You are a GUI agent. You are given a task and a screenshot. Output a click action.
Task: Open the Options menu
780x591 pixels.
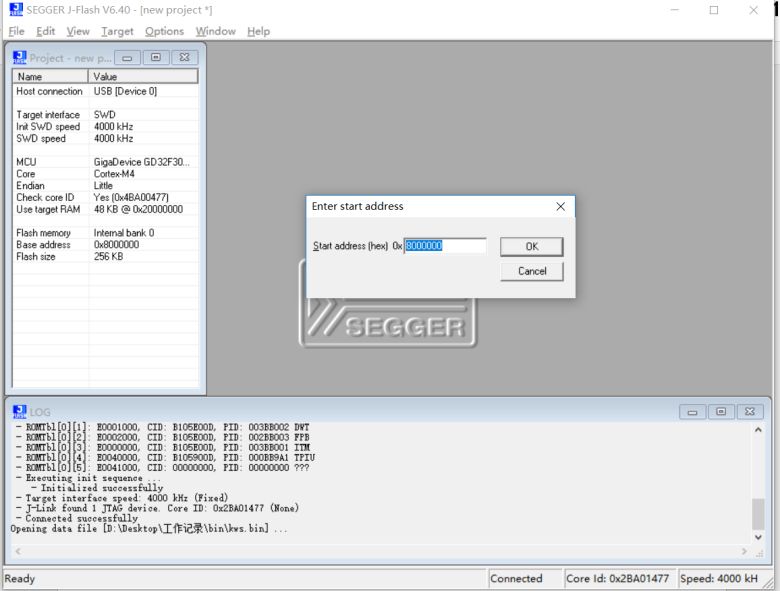[x=164, y=31]
